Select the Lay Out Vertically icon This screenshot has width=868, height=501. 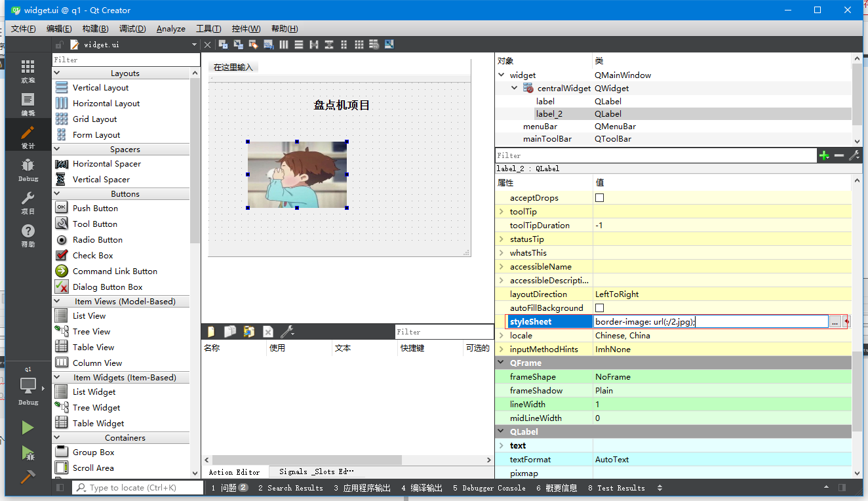tap(299, 44)
